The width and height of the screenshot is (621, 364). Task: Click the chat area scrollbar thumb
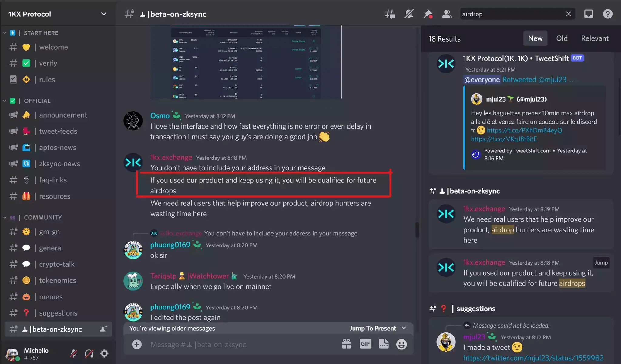click(x=417, y=230)
